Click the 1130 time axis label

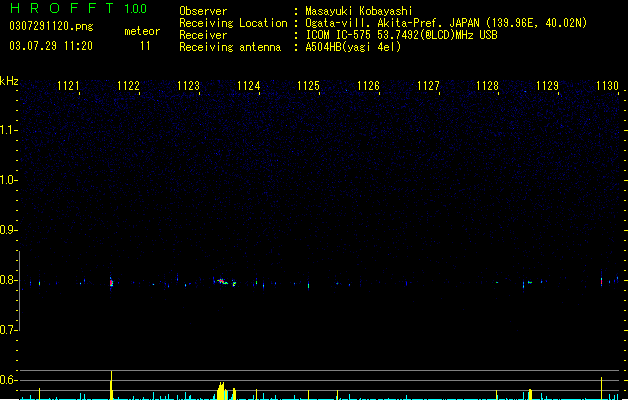(607, 86)
